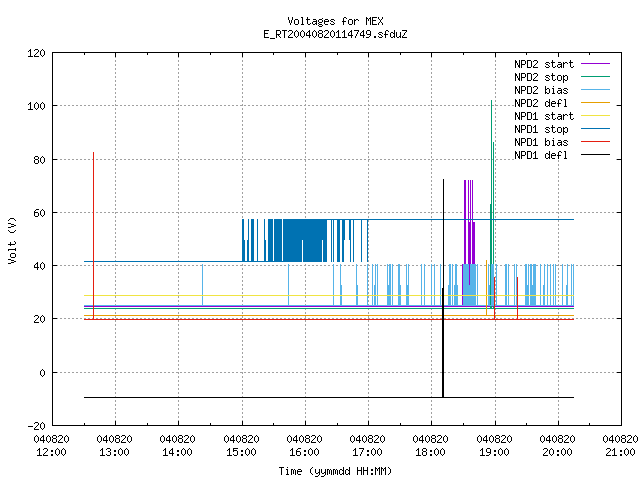Select the NPD2 bias legend label
Screen dimensions: 640x480
coord(541,90)
